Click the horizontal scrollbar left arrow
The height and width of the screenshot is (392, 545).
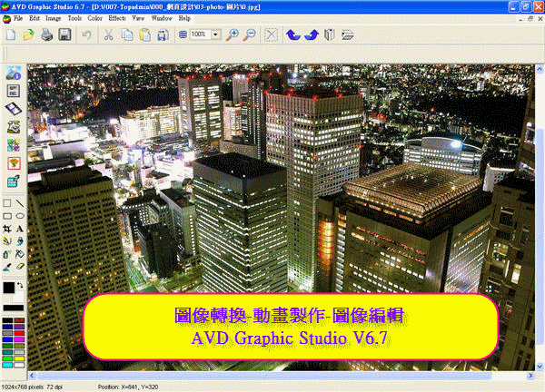click(x=33, y=376)
